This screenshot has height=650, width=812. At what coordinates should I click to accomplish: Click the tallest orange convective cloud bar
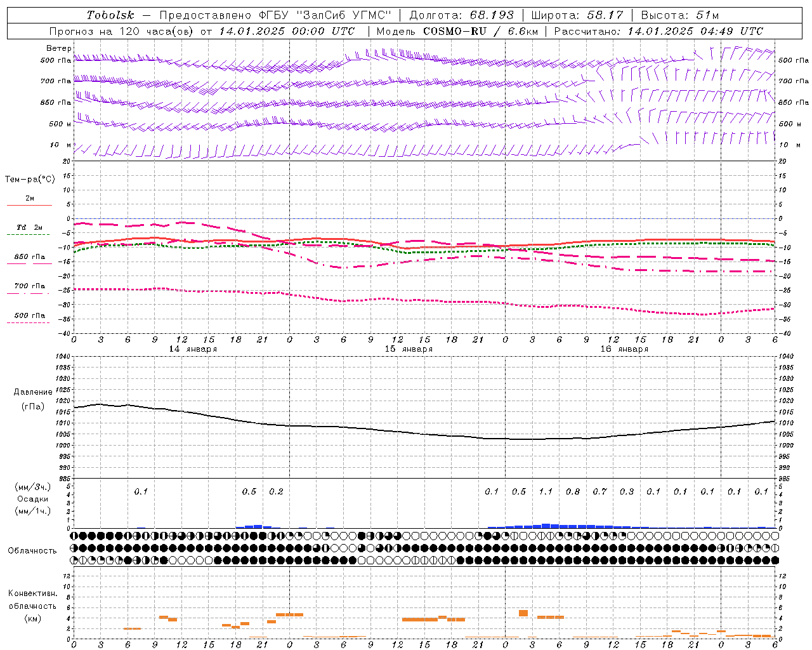[523, 613]
